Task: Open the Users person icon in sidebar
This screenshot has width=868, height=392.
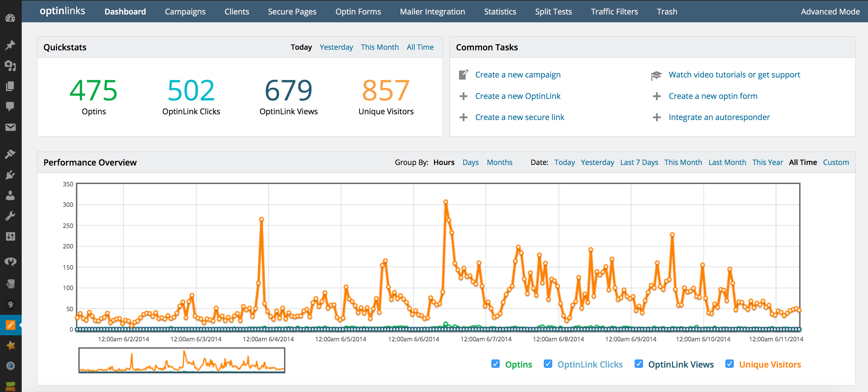Action: pos(10,195)
